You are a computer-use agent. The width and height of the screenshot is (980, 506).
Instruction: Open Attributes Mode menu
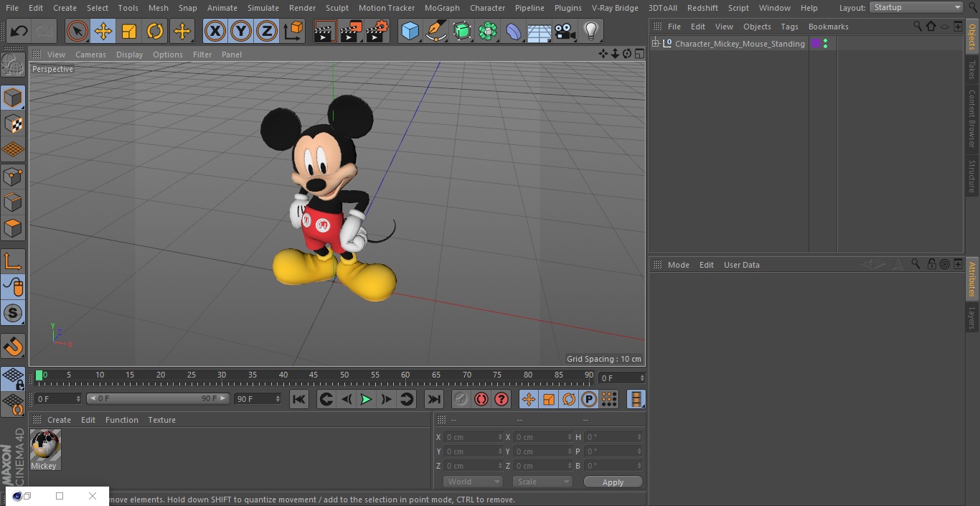(678, 265)
